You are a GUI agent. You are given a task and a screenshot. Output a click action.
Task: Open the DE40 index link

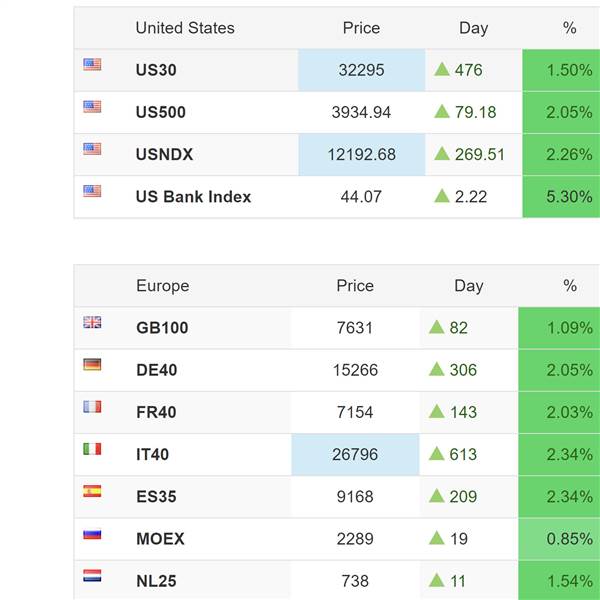pyautogui.click(x=157, y=370)
